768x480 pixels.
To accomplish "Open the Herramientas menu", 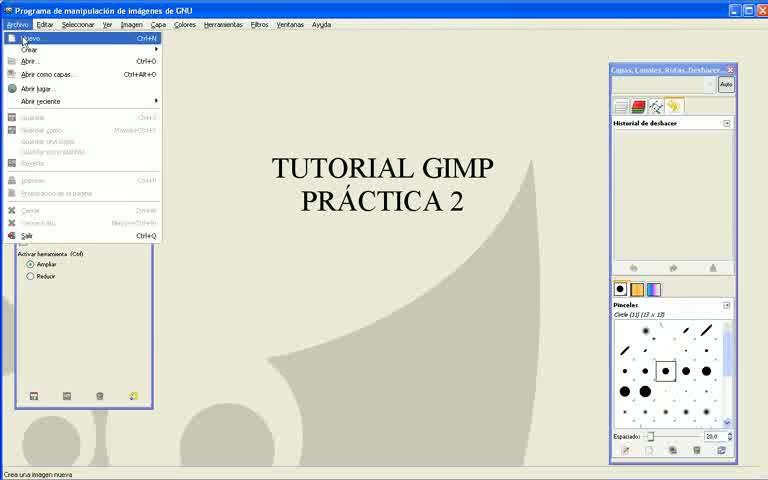I will [x=223, y=24].
